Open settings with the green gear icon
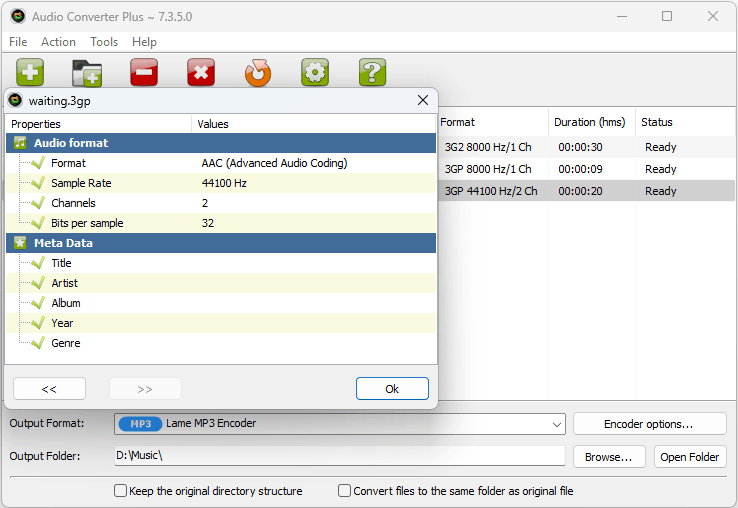Viewport: 738px width, 508px height. point(315,72)
